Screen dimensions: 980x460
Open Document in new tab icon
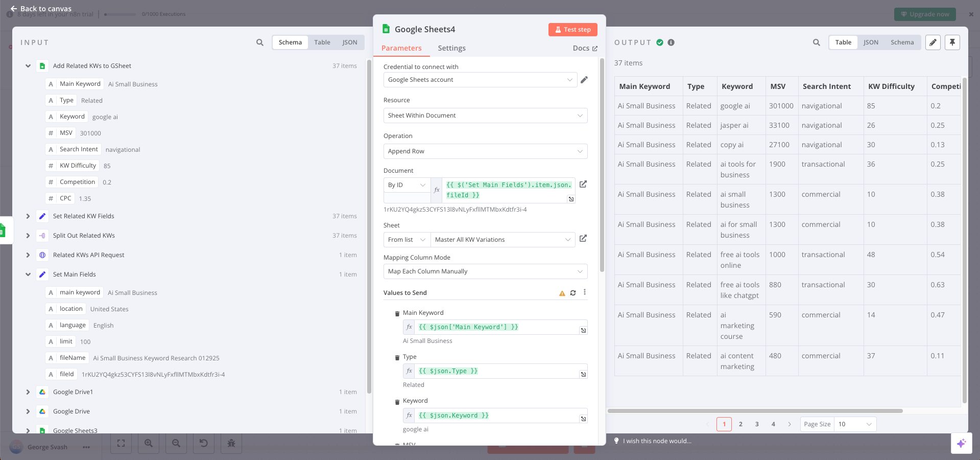coord(583,184)
